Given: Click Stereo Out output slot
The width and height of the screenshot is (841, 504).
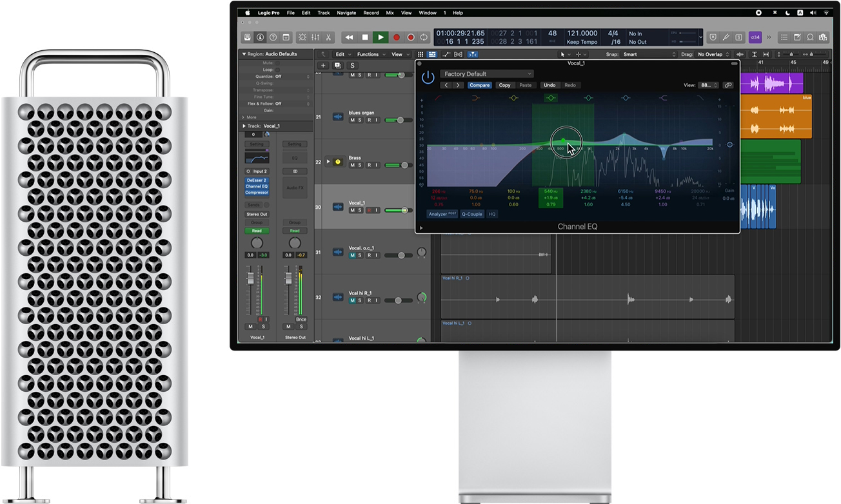Looking at the screenshot, I should 257,214.
